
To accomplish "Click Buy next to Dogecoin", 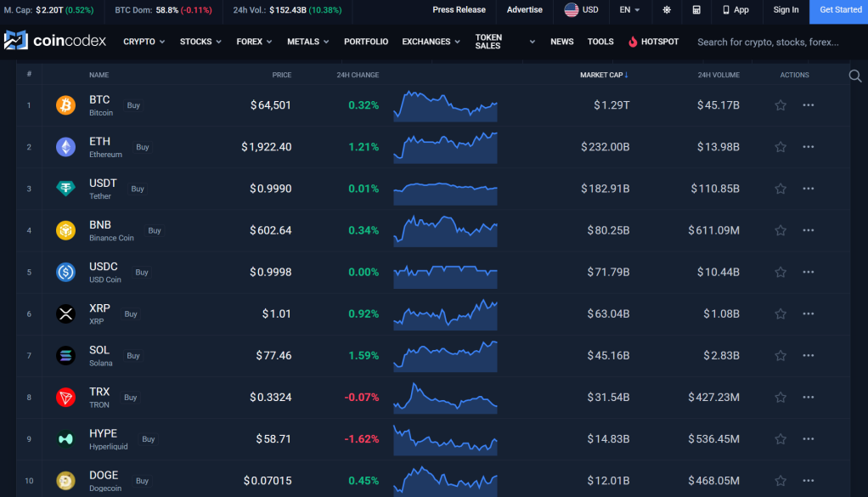I will coord(143,481).
